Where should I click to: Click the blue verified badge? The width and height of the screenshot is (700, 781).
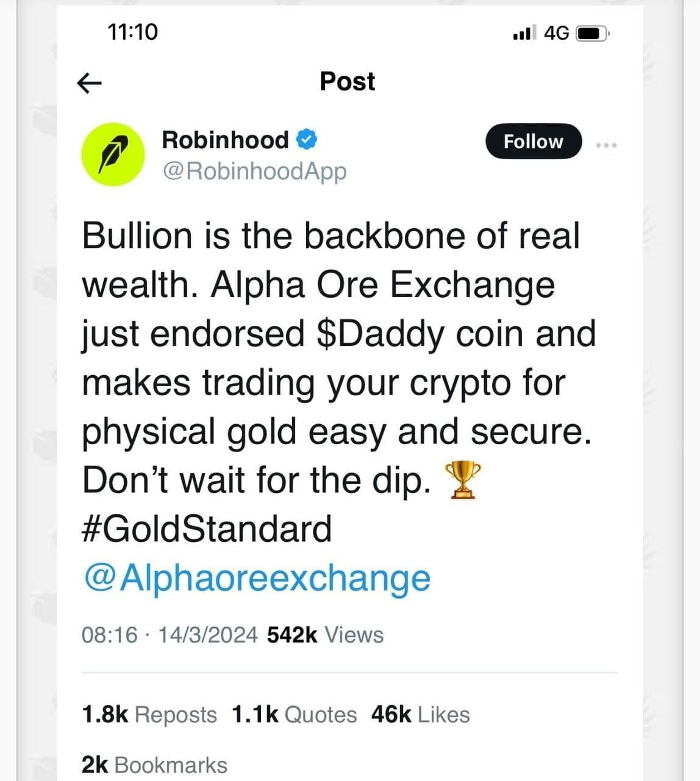pyautogui.click(x=306, y=140)
